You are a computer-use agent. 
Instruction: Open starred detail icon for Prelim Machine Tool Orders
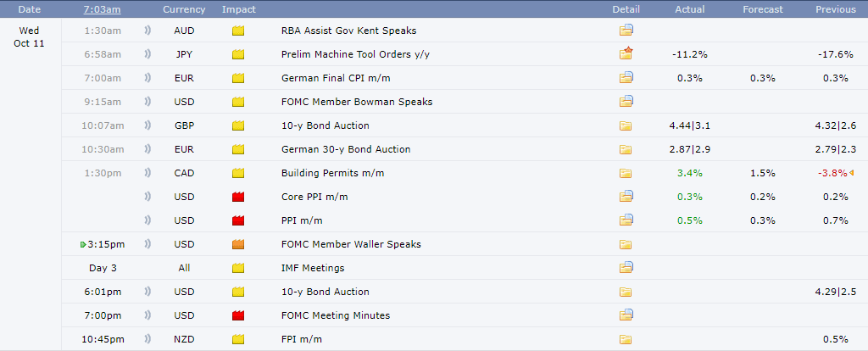point(626,53)
